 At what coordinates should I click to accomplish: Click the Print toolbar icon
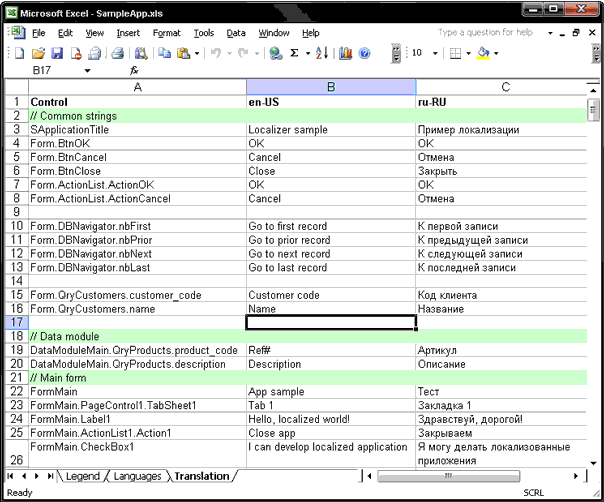[x=117, y=53]
